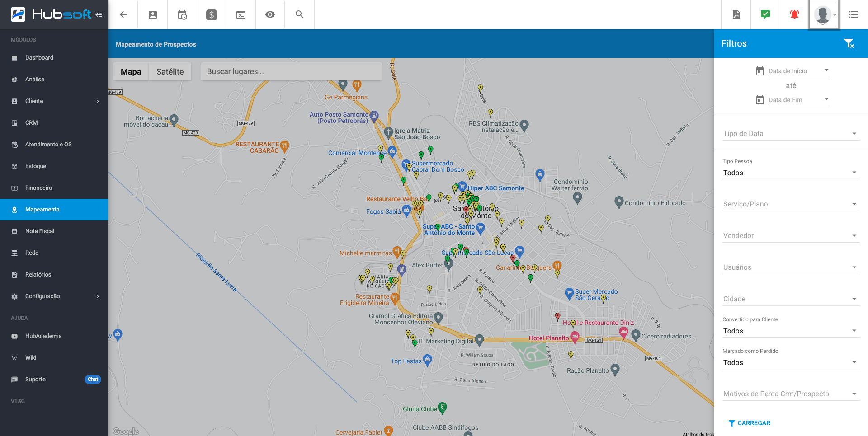Screen dimensions: 868x436
Task: Open the user avatar profile menu
Action: coord(824,14)
